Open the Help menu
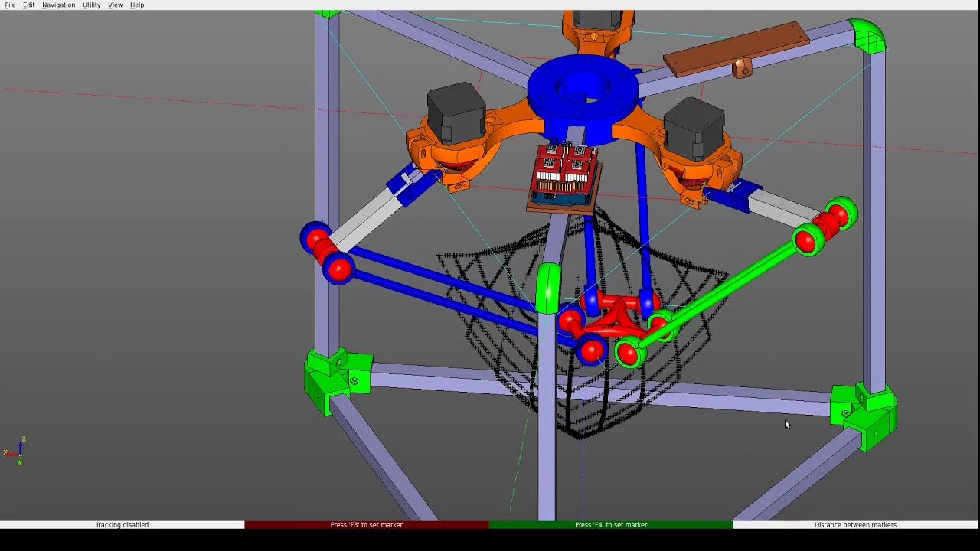 (x=137, y=5)
